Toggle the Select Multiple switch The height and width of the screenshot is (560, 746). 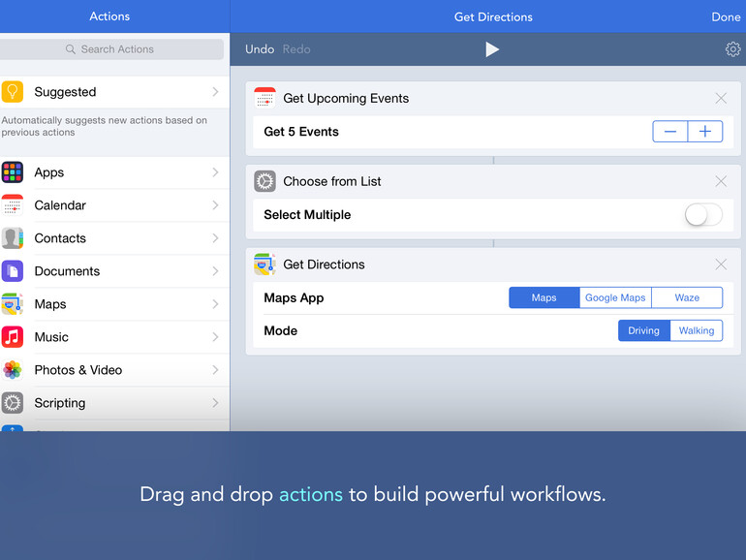pos(703,215)
